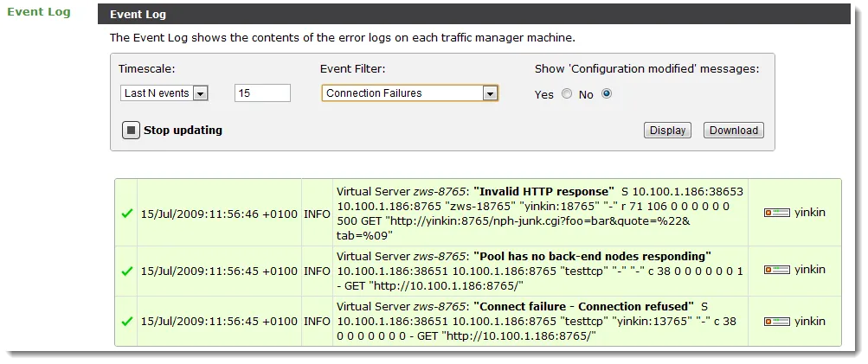This screenshot has width=868, height=364.
Task: Click timestamp in Pool has no back-end nodes row
Action: (x=219, y=271)
